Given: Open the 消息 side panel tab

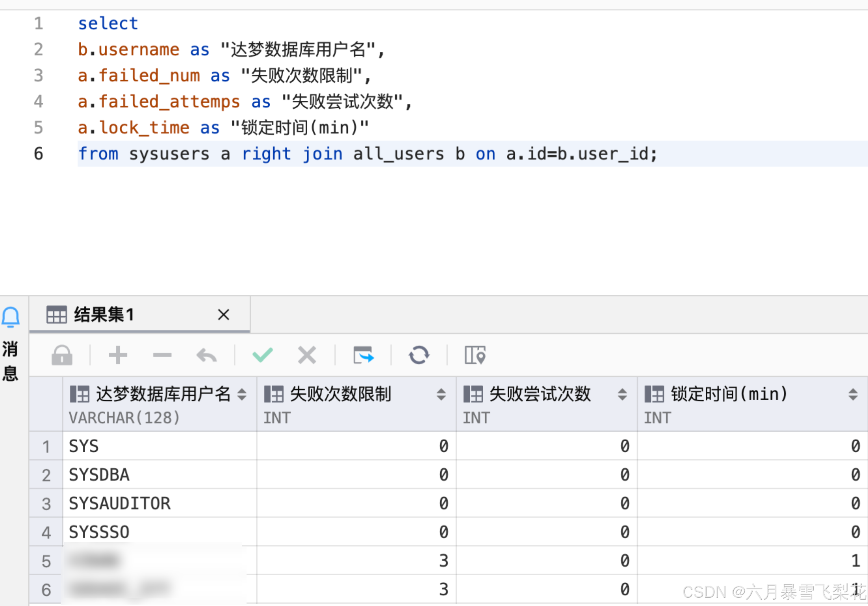Looking at the screenshot, I should [x=10, y=361].
